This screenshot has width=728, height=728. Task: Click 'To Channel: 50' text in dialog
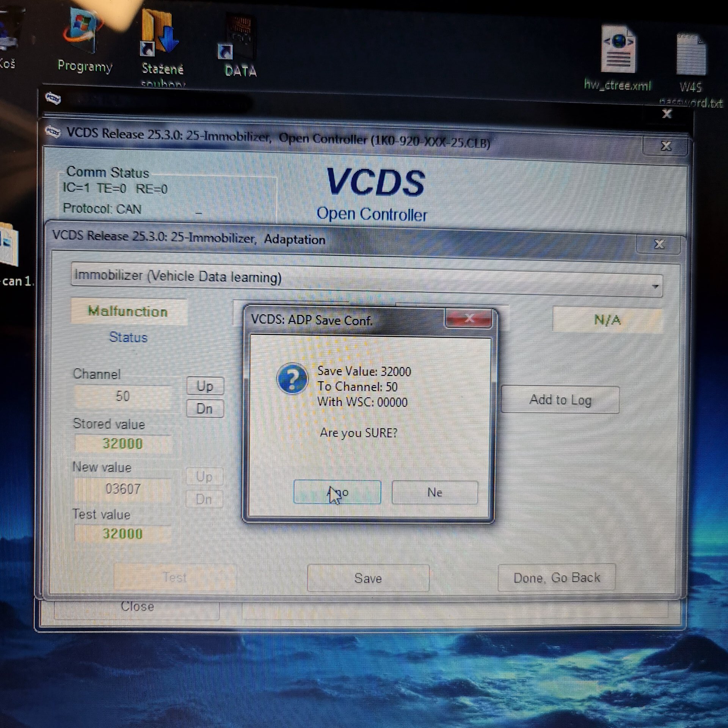tap(357, 386)
